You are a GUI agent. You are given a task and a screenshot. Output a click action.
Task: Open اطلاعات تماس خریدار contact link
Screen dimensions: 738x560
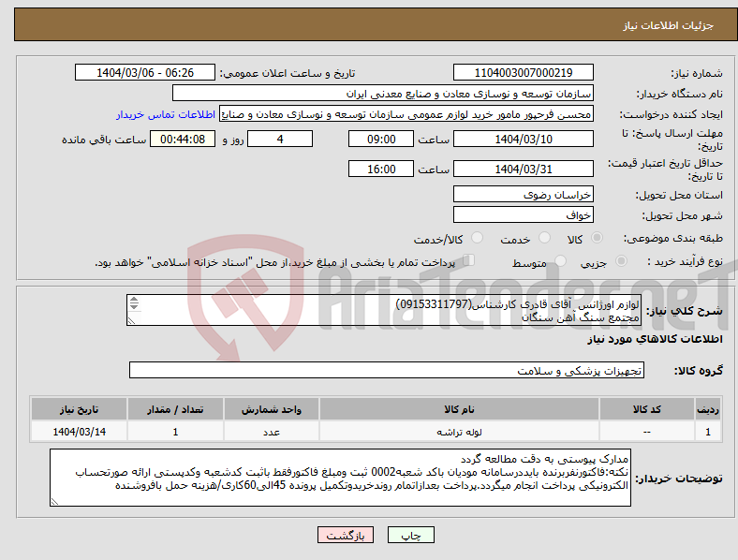(x=166, y=114)
